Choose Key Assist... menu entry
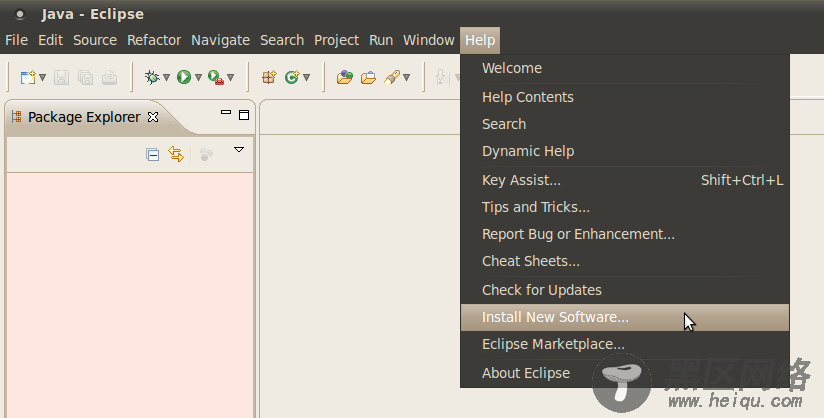 click(x=625, y=180)
